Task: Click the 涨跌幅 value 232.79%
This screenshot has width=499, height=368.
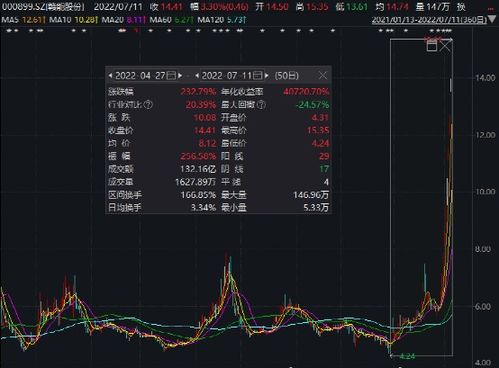Action: pyautogui.click(x=198, y=92)
